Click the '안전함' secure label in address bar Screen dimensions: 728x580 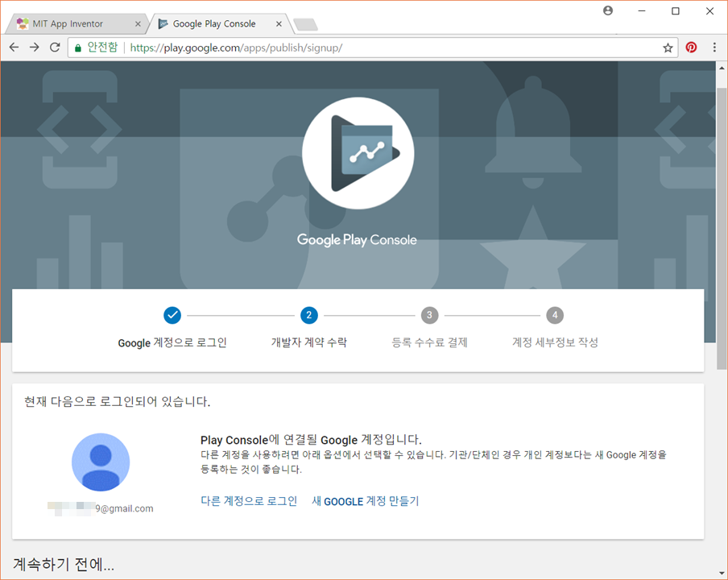102,48
